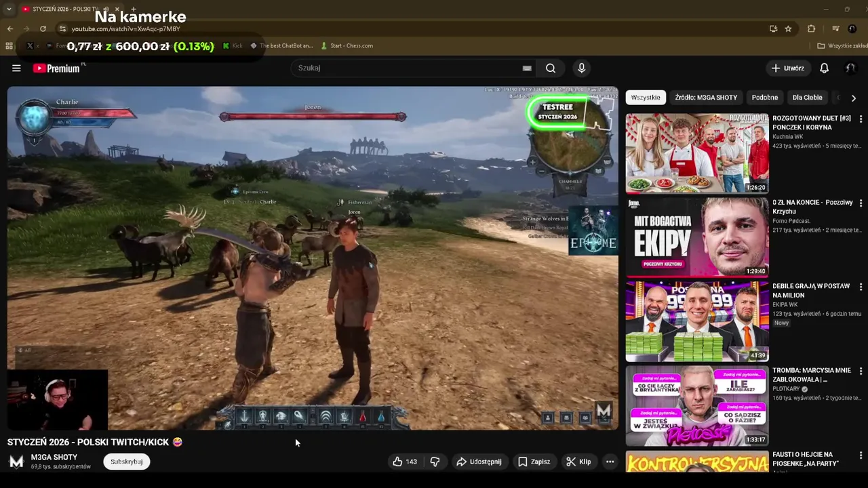Open the on-screen keyboard icon in search box
868x488 pixels.
(527, 68)
